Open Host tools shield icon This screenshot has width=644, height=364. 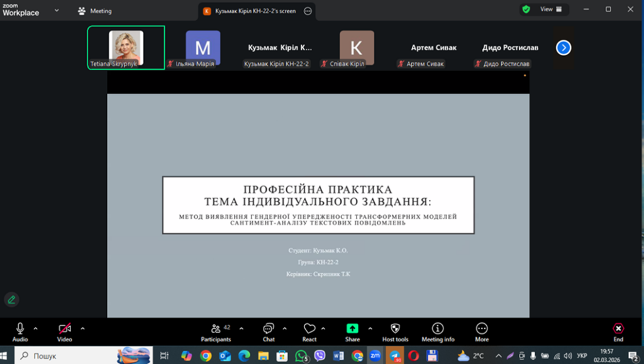pos(395,329)
